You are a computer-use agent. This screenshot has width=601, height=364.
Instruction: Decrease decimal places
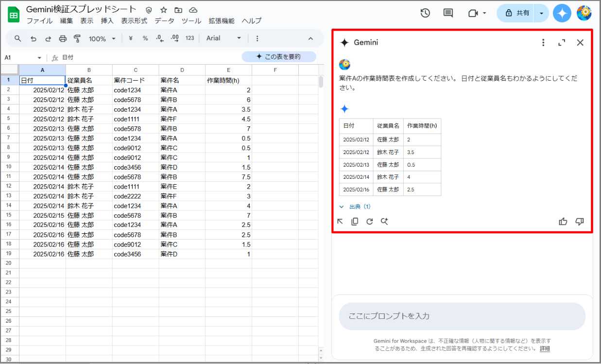[160, 38]
